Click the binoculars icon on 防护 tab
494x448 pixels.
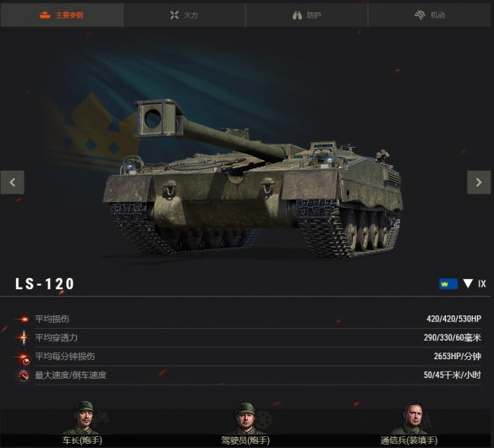(297, 15)
